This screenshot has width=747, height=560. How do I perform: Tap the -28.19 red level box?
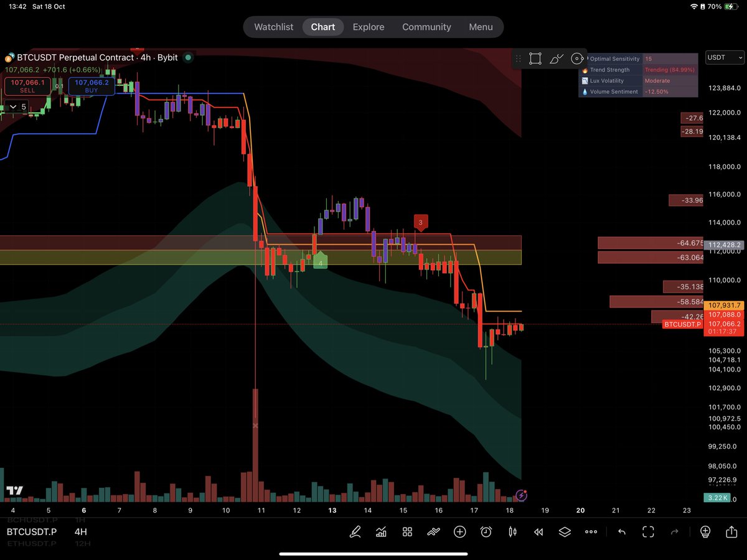[692, 131]
